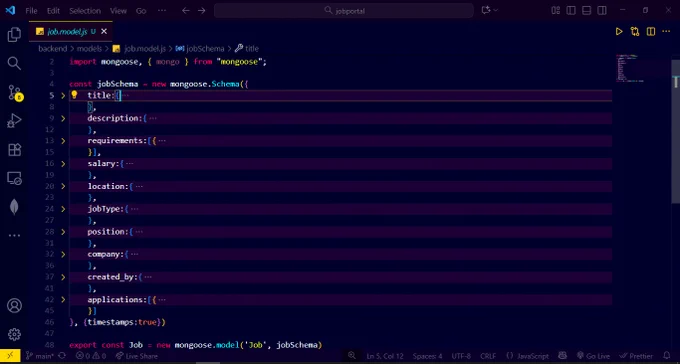Click the Copilot status icon in status bar

(562, 356)
